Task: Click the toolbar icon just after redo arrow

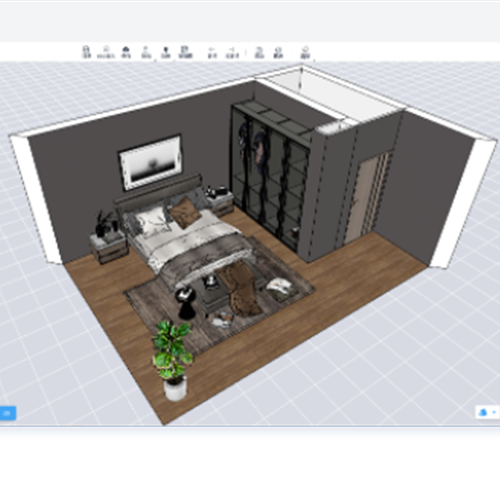Action: point(259,52)
